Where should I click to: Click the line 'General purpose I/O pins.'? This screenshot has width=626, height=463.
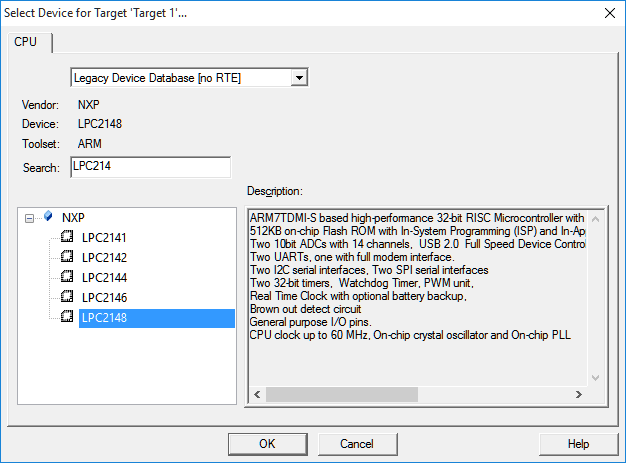tap(311, 322)
